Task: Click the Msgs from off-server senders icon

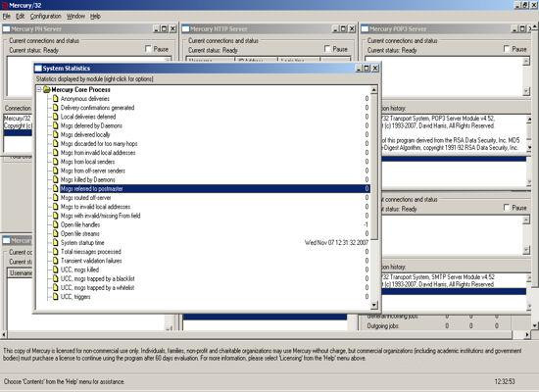Action: click(55, 171)
